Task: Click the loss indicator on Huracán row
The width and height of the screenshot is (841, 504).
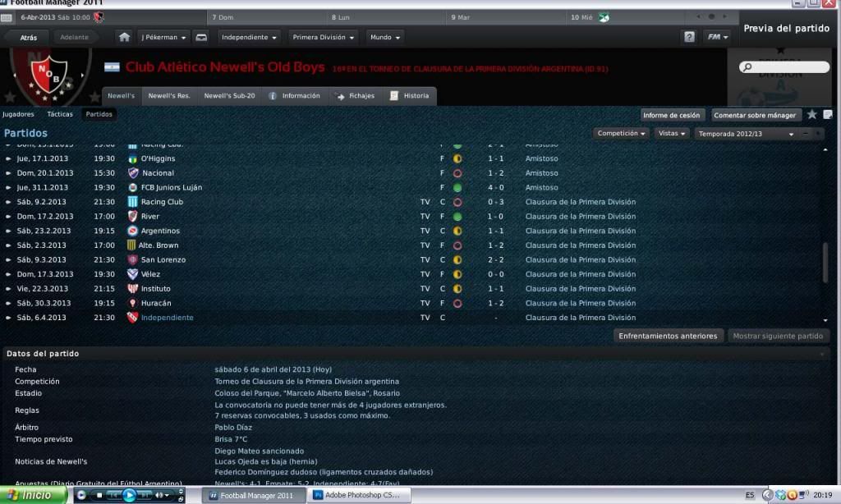Action: pos(457,304)
